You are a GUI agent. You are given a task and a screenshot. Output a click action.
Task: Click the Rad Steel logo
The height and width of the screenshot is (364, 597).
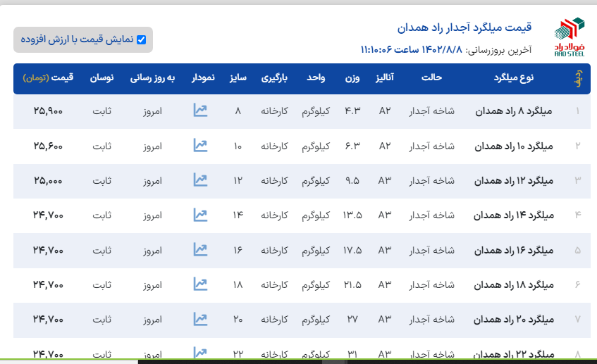[569, 37]
